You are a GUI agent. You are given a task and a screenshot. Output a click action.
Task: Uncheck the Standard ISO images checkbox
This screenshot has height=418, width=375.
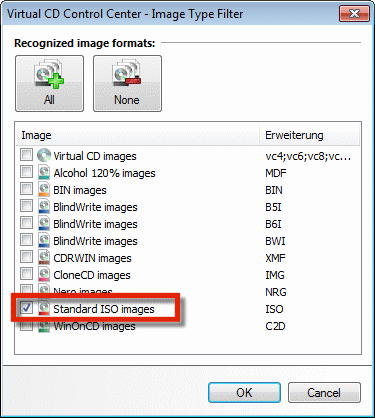pos(26,308)
